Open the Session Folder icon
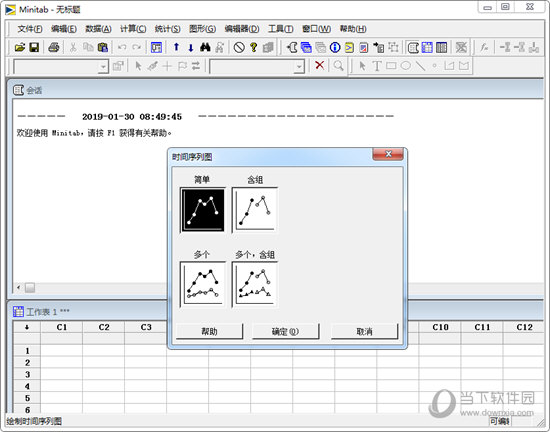The image size is (550, 432). pos(291,47)
